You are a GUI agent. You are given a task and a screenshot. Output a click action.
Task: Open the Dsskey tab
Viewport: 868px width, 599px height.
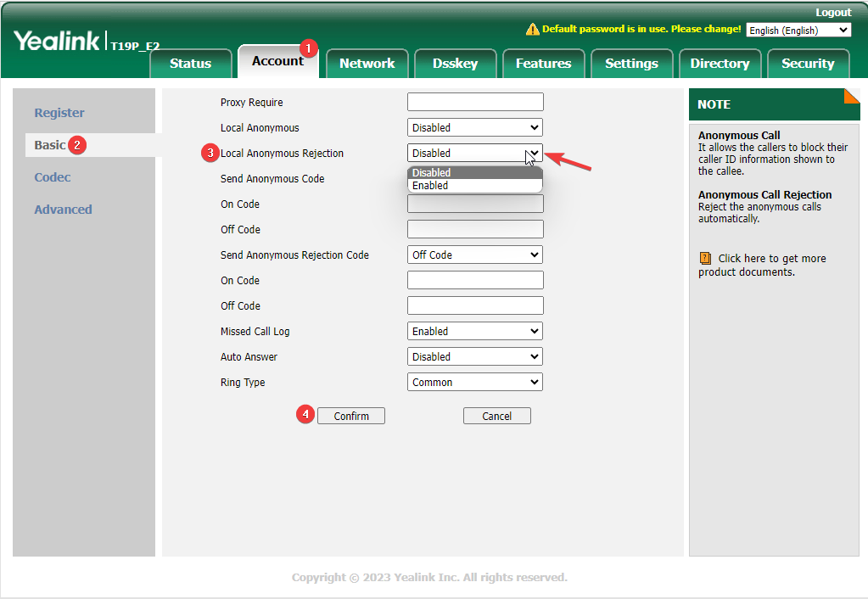click(455, 64)
